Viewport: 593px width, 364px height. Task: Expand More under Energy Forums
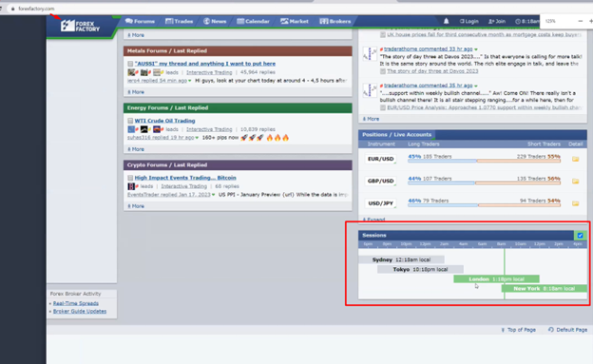point(136,149)
